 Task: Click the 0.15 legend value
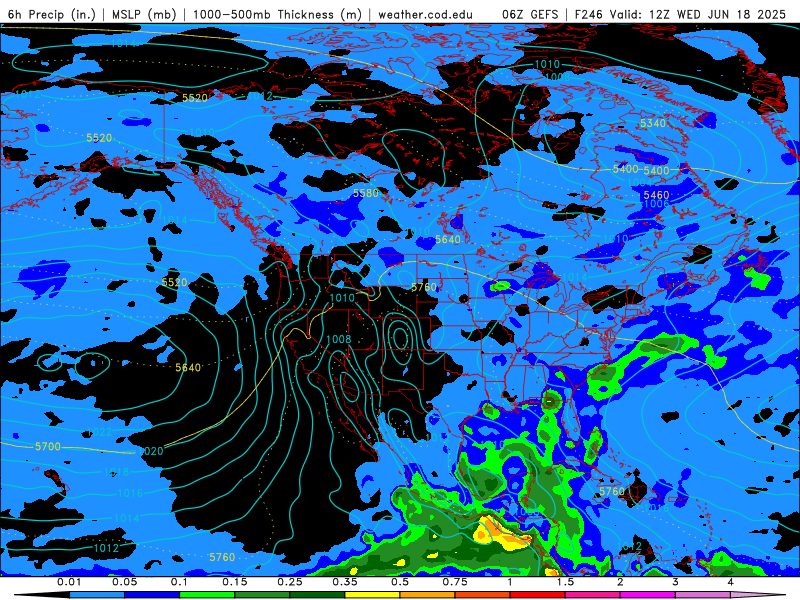(235, 582)
